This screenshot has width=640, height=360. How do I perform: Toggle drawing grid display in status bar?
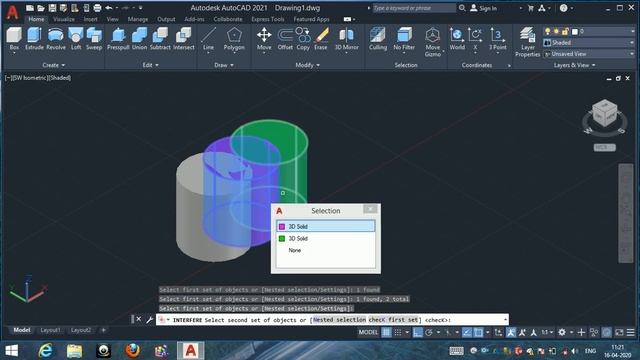[x=386, y=332]
